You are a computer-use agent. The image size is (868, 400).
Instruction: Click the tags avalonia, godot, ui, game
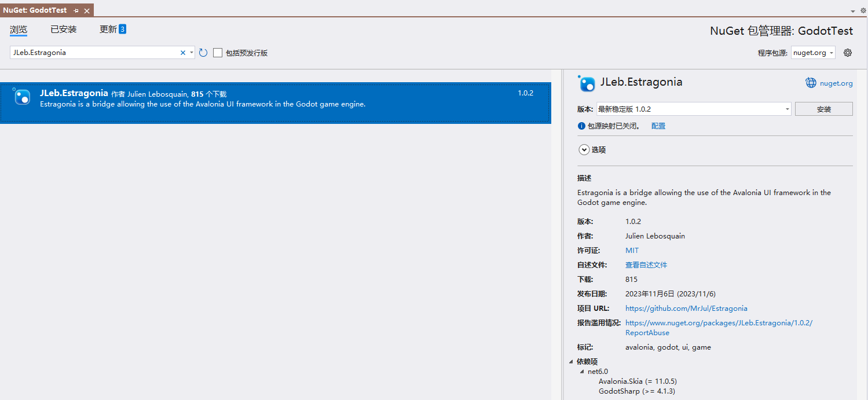pyautogui.click(x=668, y=347)
